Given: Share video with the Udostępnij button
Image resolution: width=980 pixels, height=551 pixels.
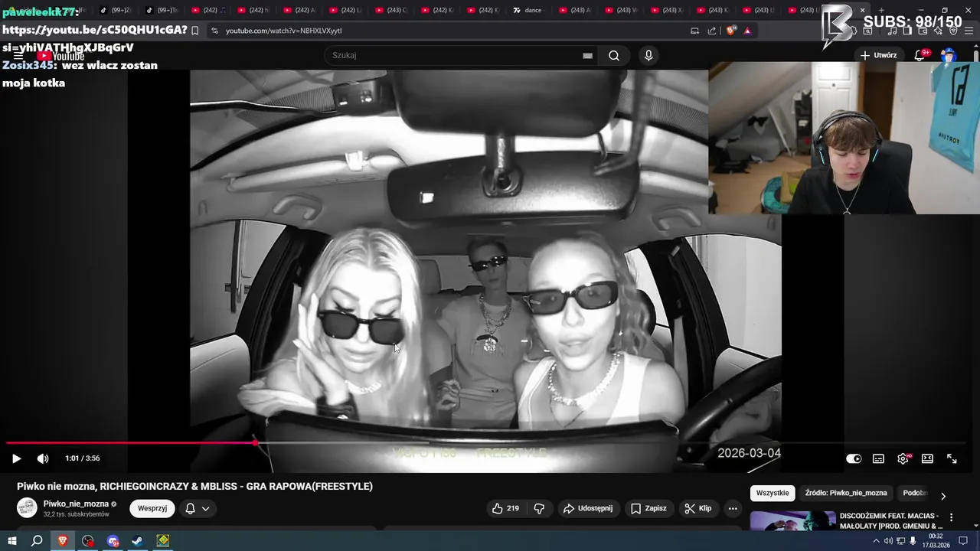Looking at the screenshot, I should pos(587,508).
